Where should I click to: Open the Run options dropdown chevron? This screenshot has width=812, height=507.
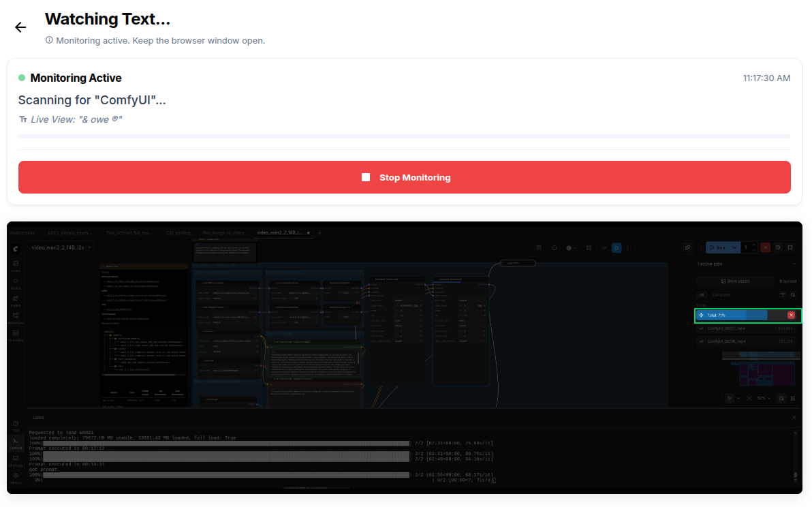pos(734,247)
